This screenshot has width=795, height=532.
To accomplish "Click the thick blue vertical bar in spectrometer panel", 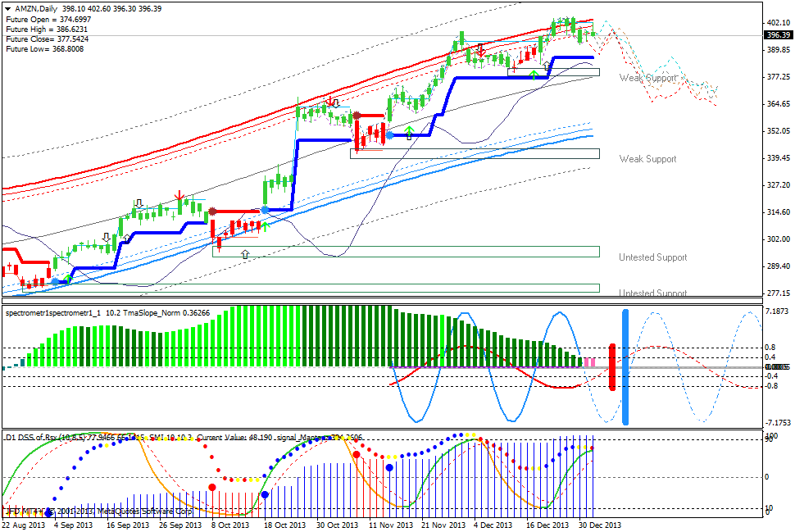I will tap(627, 361).
